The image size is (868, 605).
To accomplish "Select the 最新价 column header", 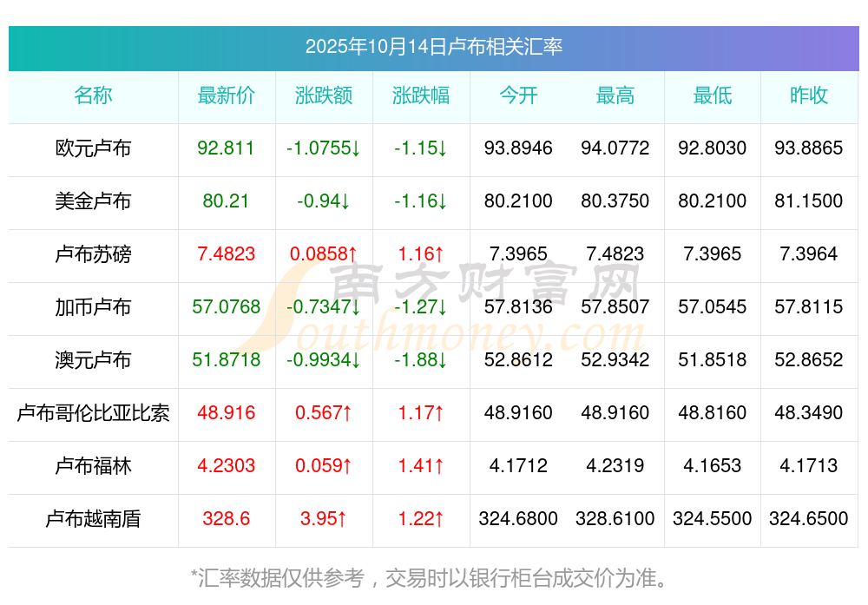I will point(227,95).
